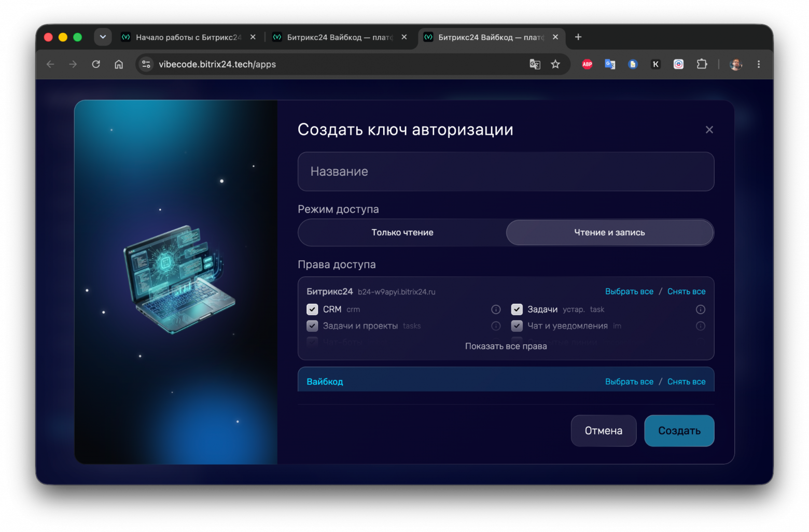Close the Начало работы с Битрикс24 tab
Viewport: 809px width, 532px height.
coord(253,37)
